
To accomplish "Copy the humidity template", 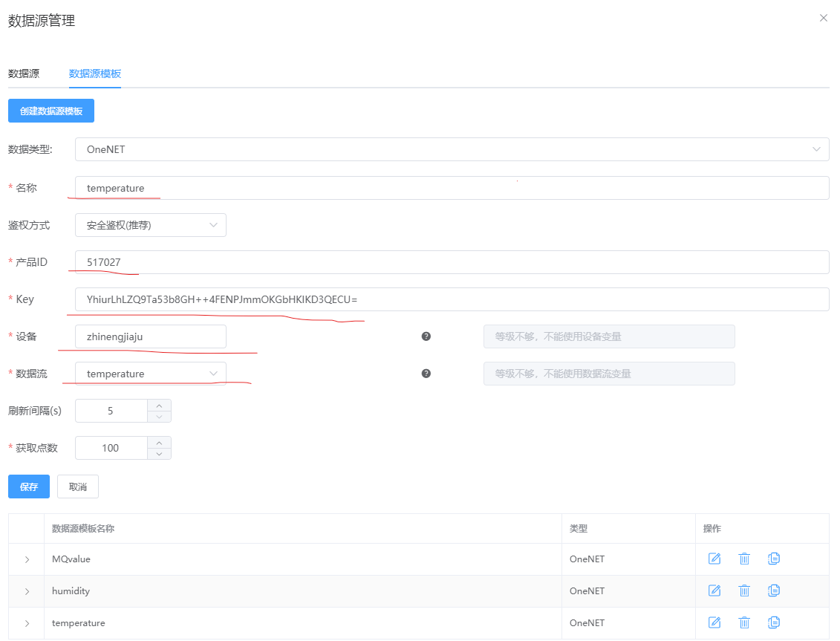I will point(774,590).
